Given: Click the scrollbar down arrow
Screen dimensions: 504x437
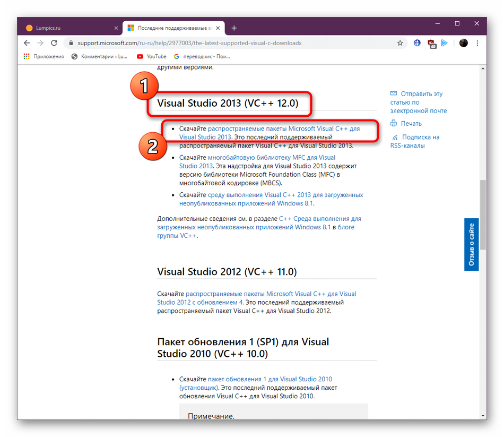Looking at the screenshot, I should [x=483, y=415].
